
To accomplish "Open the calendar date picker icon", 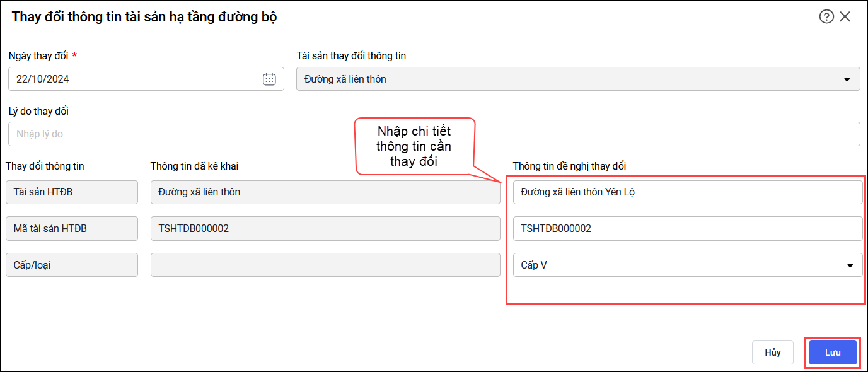I will tap(269, 79).
